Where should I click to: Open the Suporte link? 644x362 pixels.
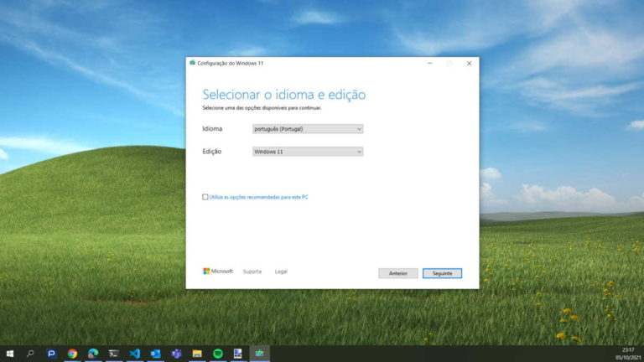[x=252, y=271]
